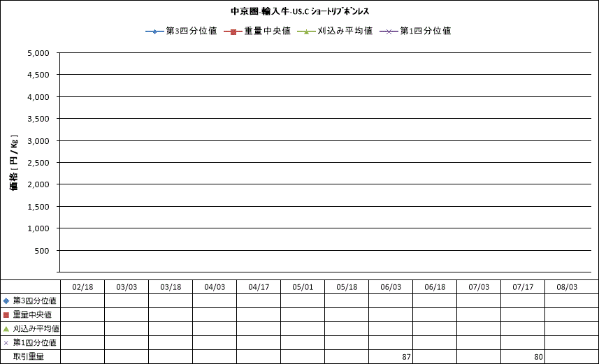Click the 04/17 date column header
The width and height of the screenshot is (599, 364).
pyautogui.click(x=259, y=287)
